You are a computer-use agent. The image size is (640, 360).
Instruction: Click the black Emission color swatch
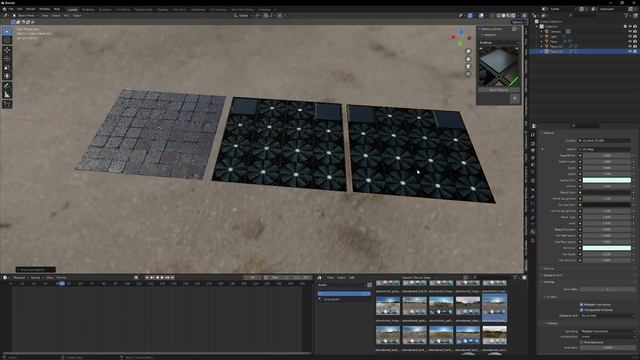607,205
